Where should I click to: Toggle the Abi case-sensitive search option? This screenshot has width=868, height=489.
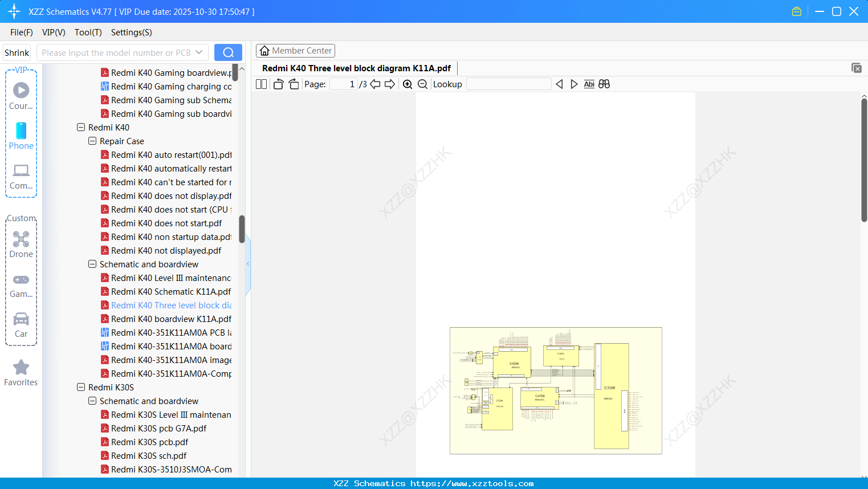(x=589, y=84)
